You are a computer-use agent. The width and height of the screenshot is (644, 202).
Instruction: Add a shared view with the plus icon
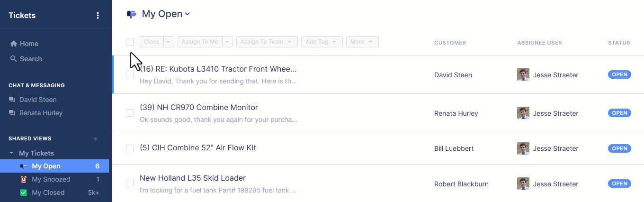tap(96, 139)
